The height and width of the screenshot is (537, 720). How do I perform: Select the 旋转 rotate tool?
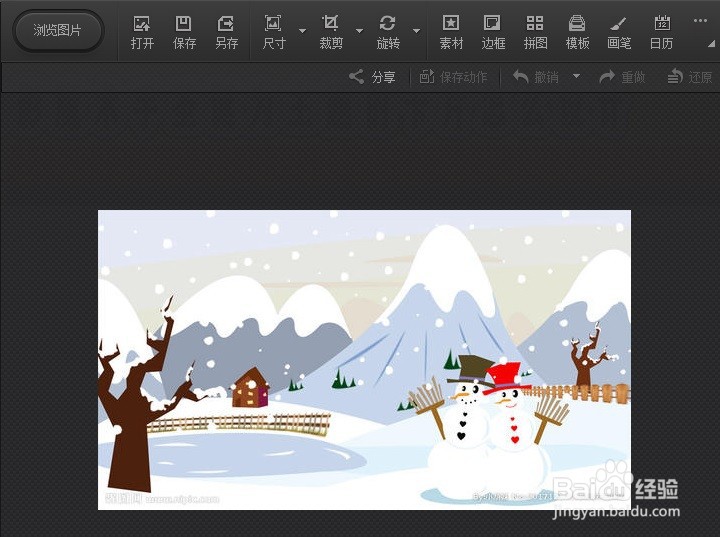tap(388, 33)
